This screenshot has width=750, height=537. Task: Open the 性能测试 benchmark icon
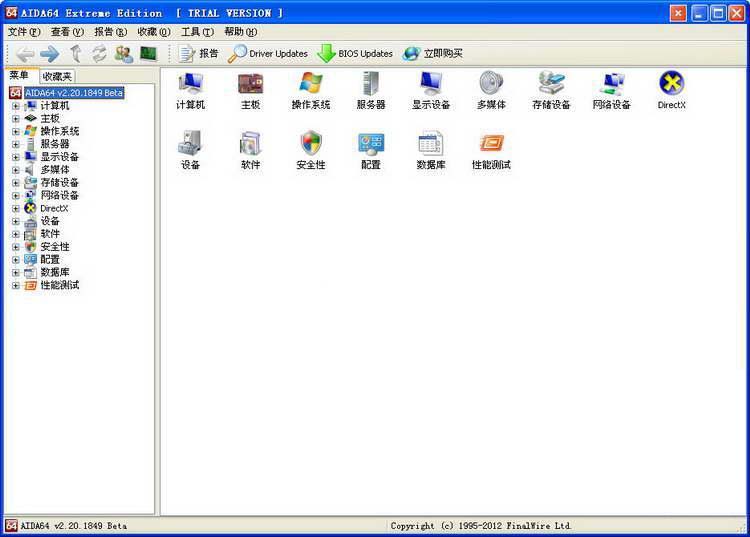point(491,144)
